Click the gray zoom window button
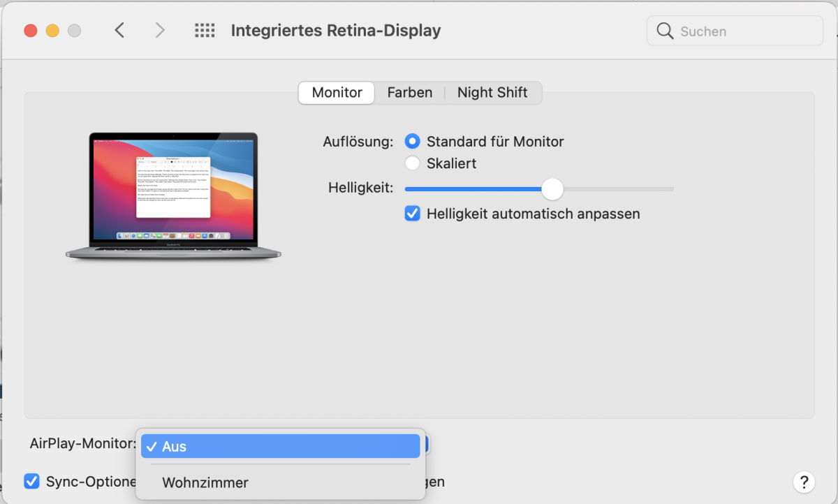The height and width of the screenshot is (504, 838). click(74, 31)
